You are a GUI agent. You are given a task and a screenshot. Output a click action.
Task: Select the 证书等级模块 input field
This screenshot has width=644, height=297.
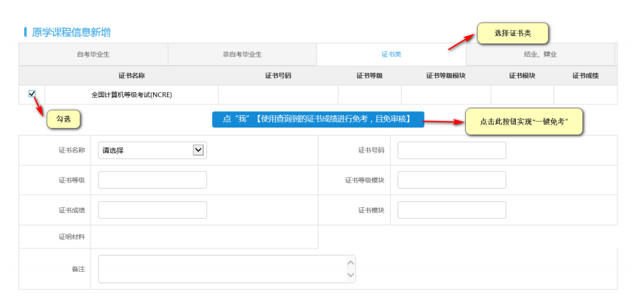point(451,180)
